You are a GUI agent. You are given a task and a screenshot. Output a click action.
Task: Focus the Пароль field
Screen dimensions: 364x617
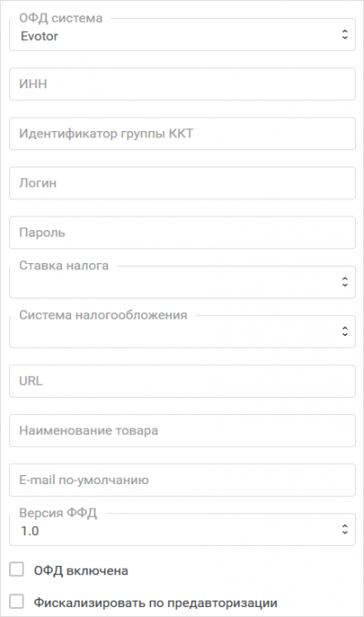pyautogui.click(x=182, y=233)
